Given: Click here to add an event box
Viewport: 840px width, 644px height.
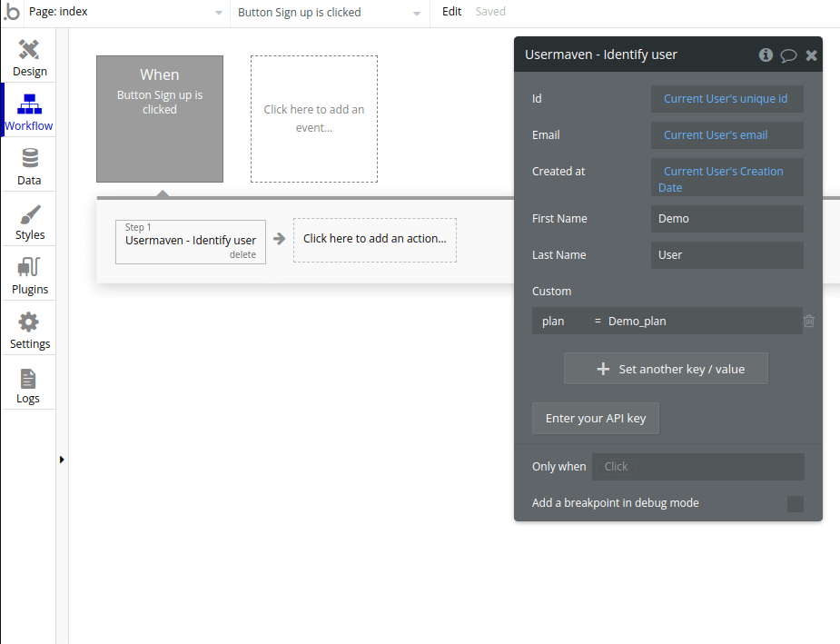Looking at the screenshot, I should tap(314, 119).
